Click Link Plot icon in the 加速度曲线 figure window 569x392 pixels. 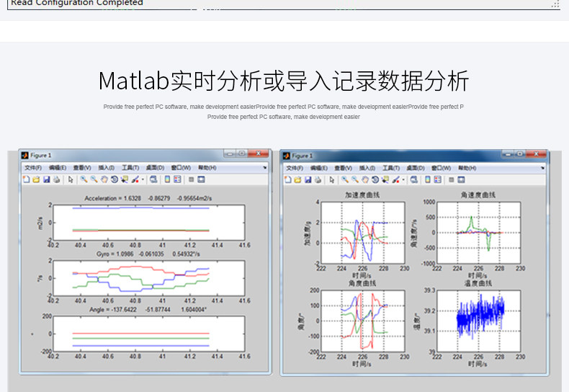pos(414,179)
